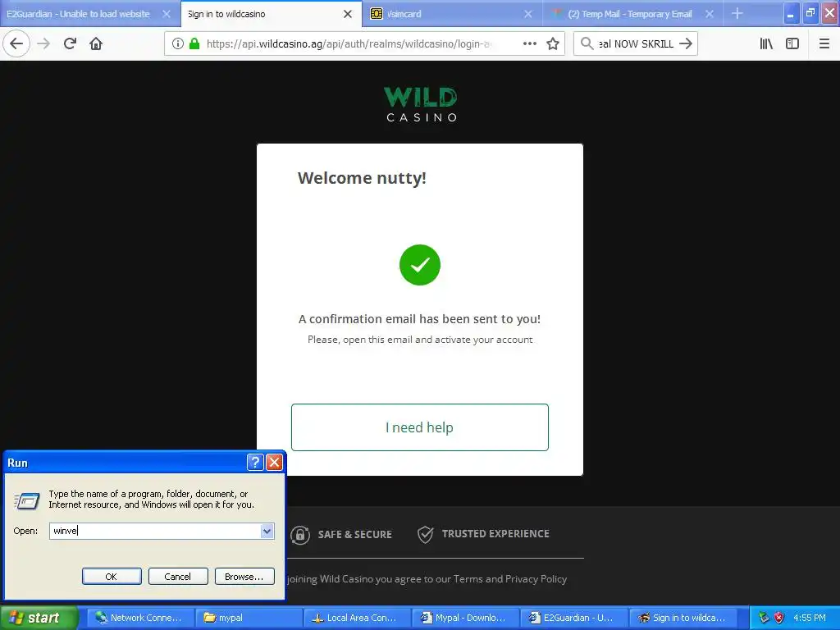The width and height of the screenshot is (840, 630).
Task: Click the green confirmation checkmark
Action: [x=420, y=265]
